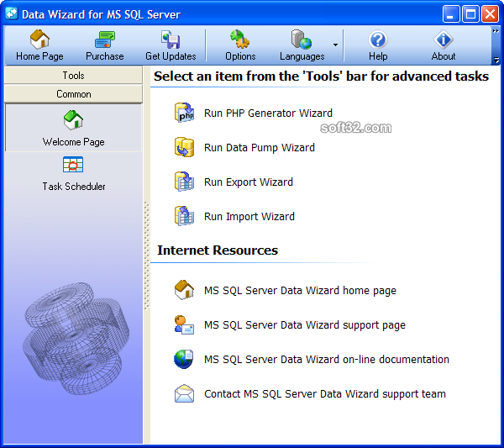Click the About info icon

click(x=444, y=40)
